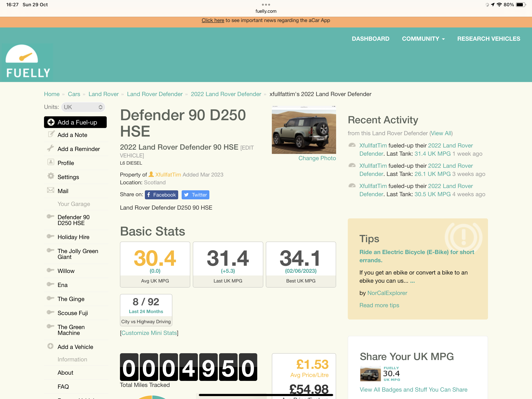Click the key icon beside The Green Machine

(50, 326)
